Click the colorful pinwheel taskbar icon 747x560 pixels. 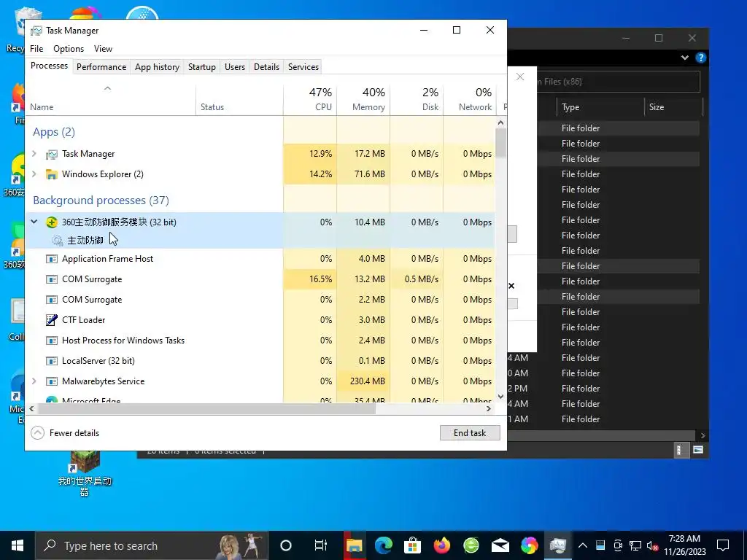(x=530, y=545)
